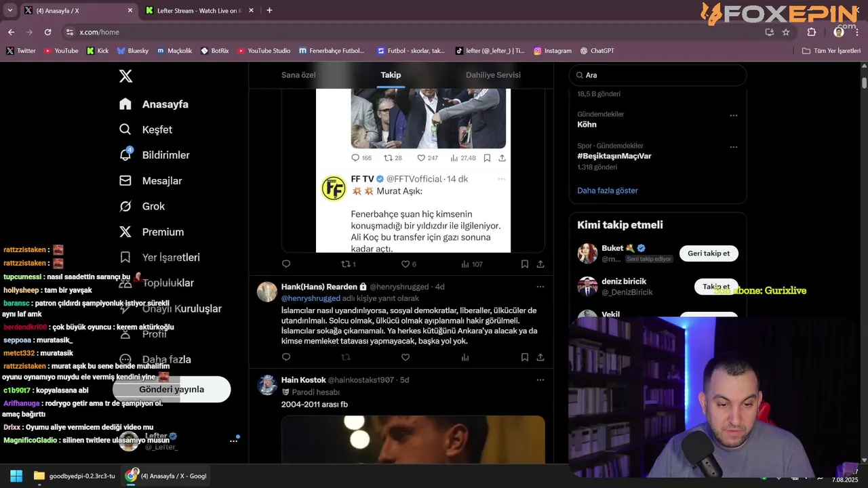
Task: Open new browser tab
Action: (x=269, y=10)
